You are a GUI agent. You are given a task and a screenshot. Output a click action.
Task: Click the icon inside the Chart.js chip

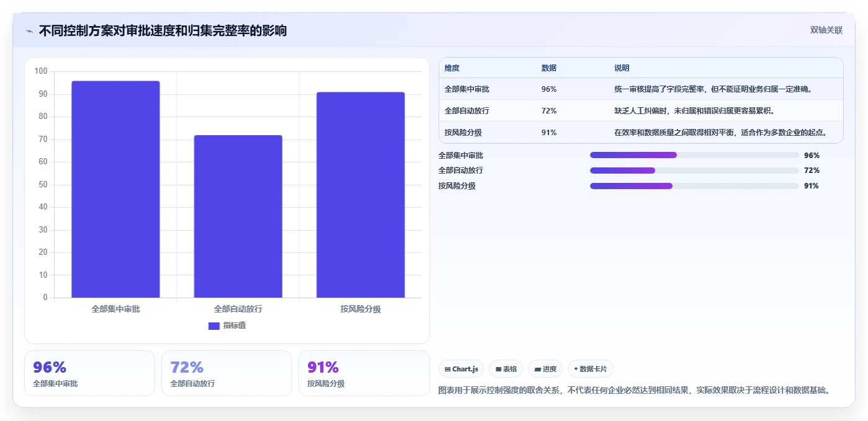coord(447,370)
